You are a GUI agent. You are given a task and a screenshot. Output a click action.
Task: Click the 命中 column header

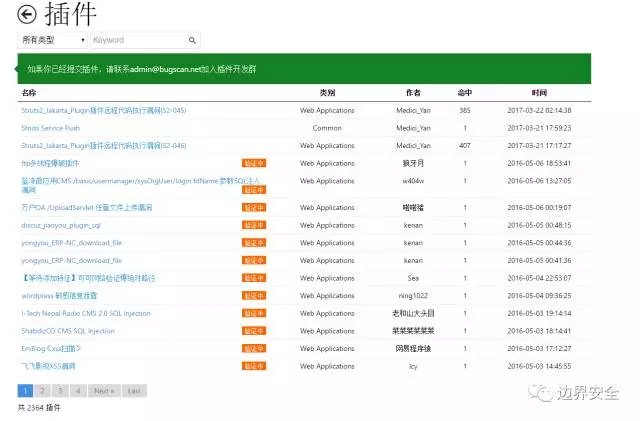pyautogui.click(x=465, y=92)
